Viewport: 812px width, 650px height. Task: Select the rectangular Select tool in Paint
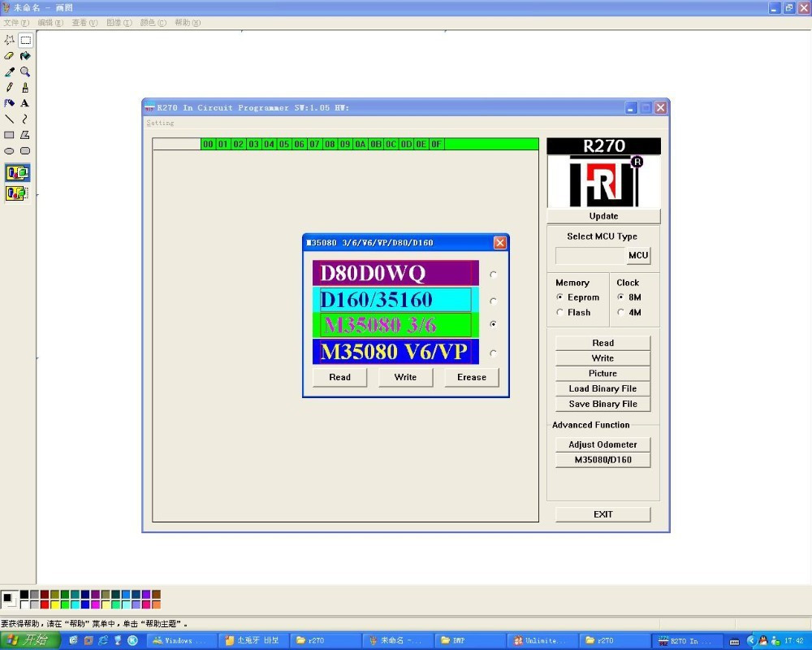[x=25, y=40]
